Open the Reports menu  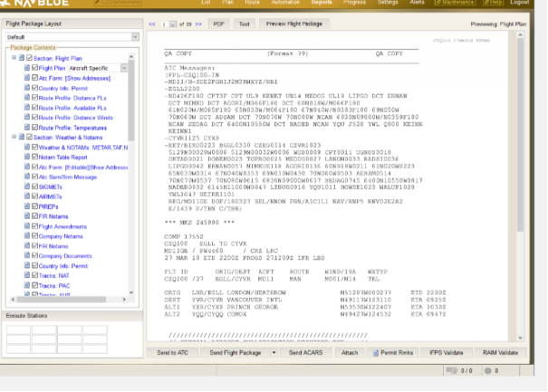pyautogui.click(x=322, y=3)
